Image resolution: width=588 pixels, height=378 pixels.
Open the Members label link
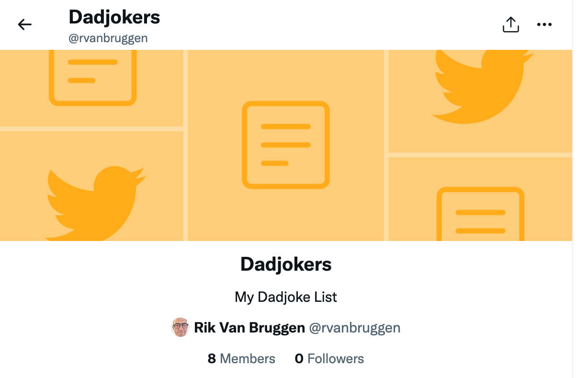pos(248,358)
